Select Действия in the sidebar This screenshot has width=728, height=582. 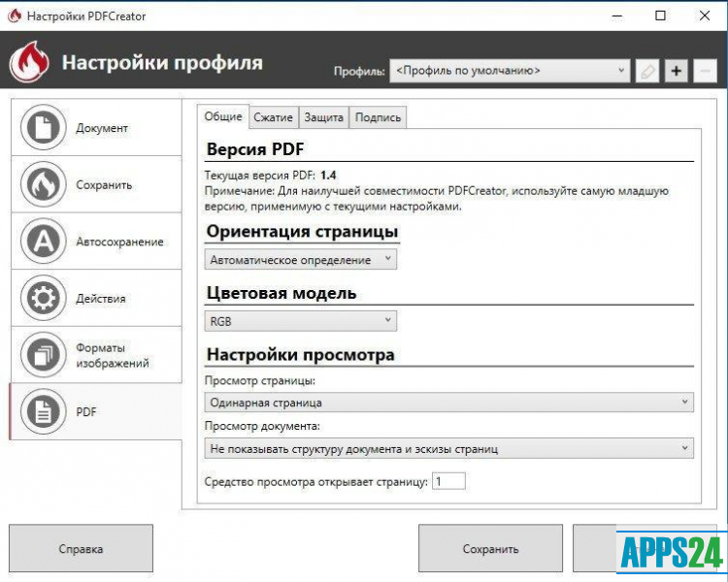point(96,298)
